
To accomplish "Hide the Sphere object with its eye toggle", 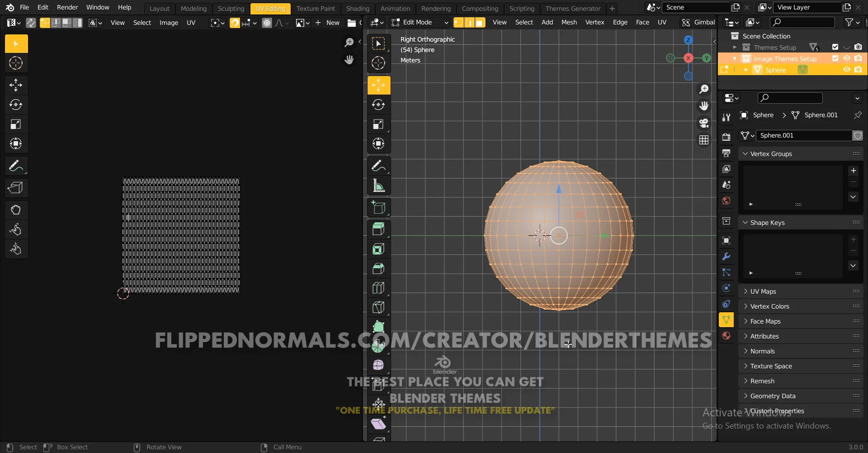I will click(x=847, y=70).
